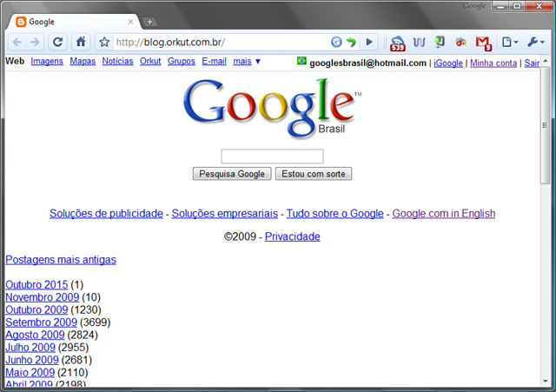Click the green monitor extension icon
Screen dimensions: 556x392
(440, 43)
